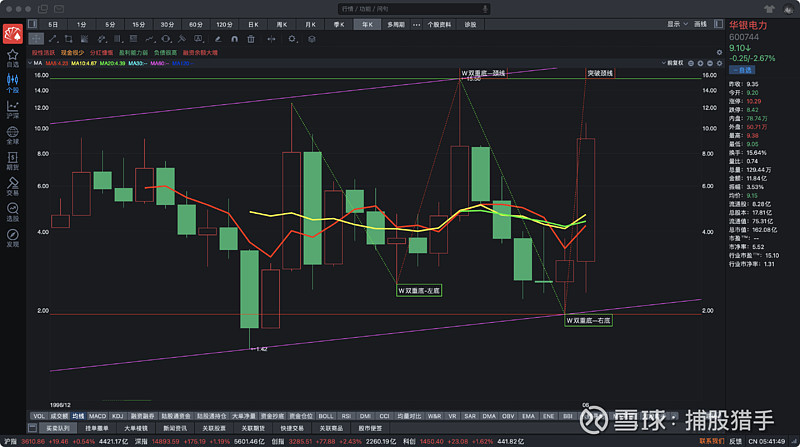The height and width of the screenshot is (447, 800).
Task: Open the MA legend row gear settings
Action: pyautogui.click(x=719, y=63)
